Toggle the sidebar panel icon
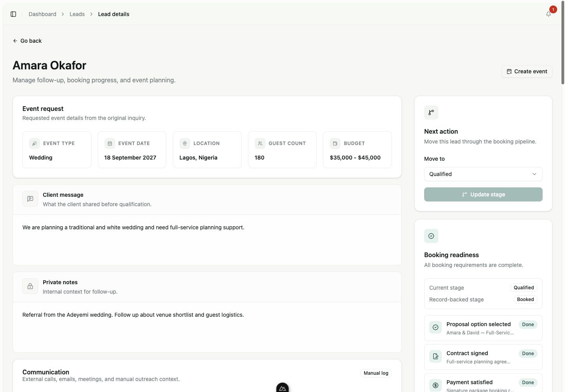565x392 pixels. click(13, 14)
